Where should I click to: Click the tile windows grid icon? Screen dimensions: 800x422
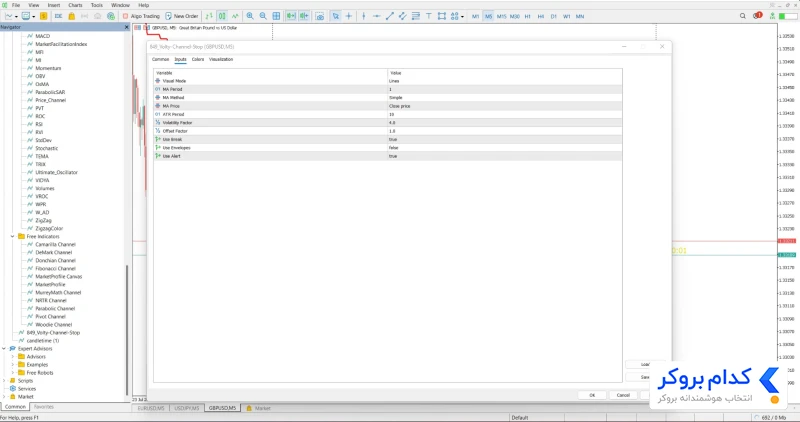[276, 16]
